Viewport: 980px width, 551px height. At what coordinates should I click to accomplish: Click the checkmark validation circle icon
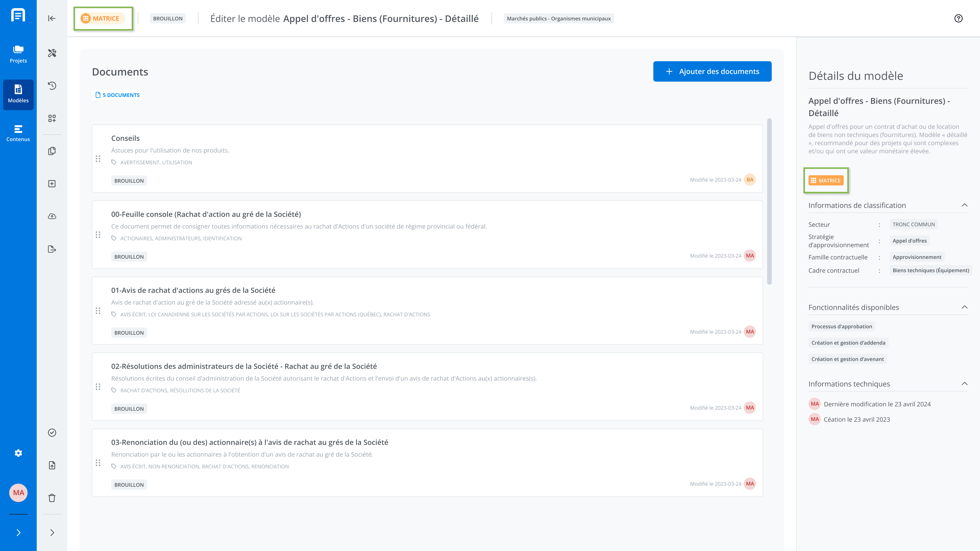(x=52, y=432)
